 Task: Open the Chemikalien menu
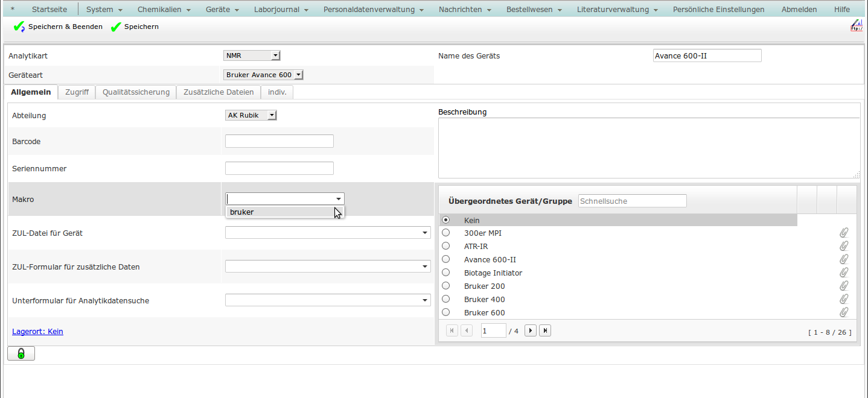[164, 10]
